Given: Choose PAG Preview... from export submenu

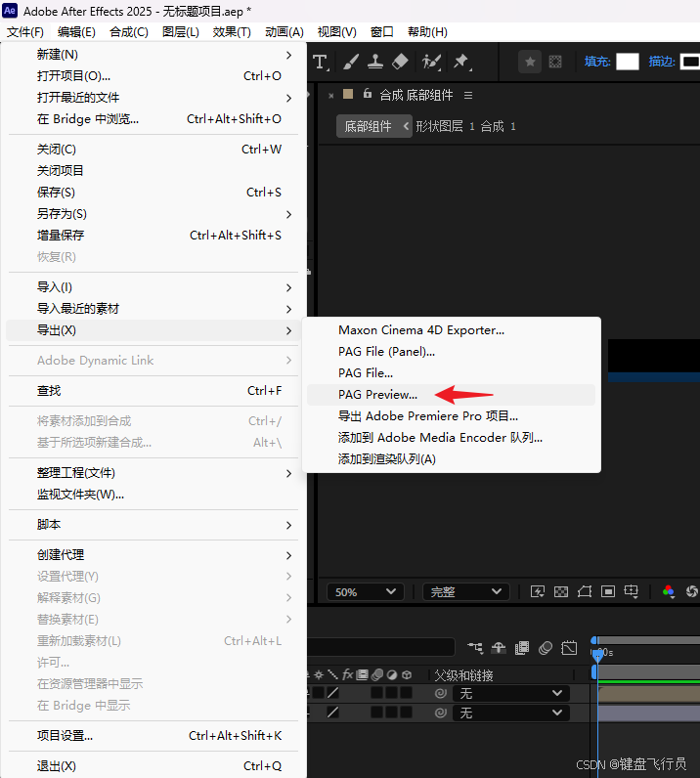Looking at the screenshot, I should [x=451, y=395].
